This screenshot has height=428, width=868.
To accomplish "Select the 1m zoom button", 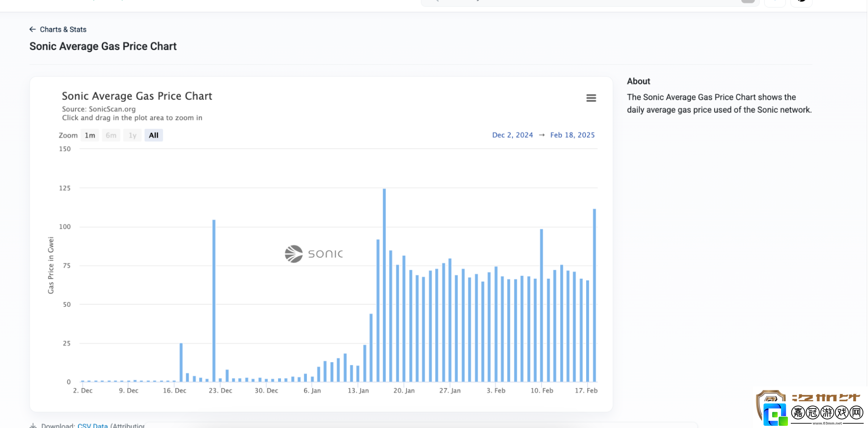I will coord(90,135).
